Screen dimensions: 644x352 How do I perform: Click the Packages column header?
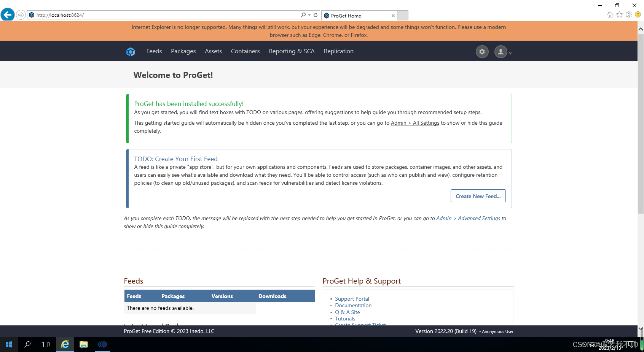pos(173,296)
